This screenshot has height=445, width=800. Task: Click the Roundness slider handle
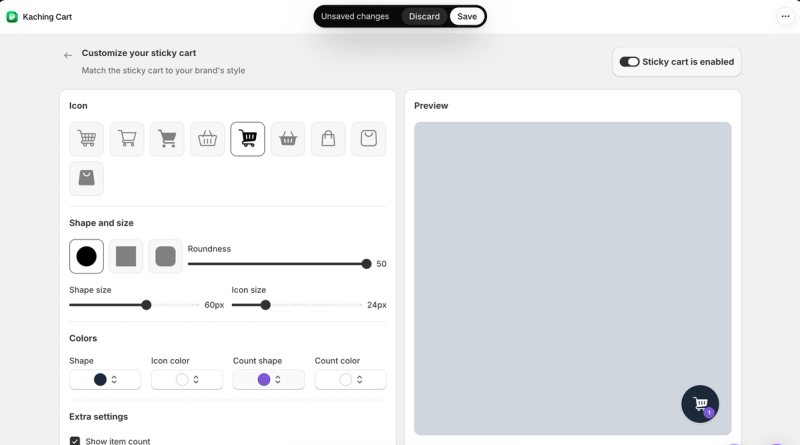click(x=366, y=264)
